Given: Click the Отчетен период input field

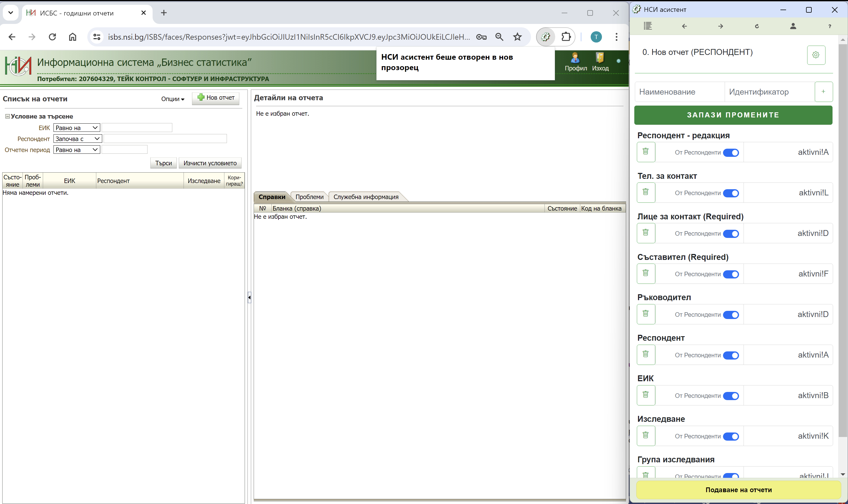Looking at the screenshot, I should 124,150.
